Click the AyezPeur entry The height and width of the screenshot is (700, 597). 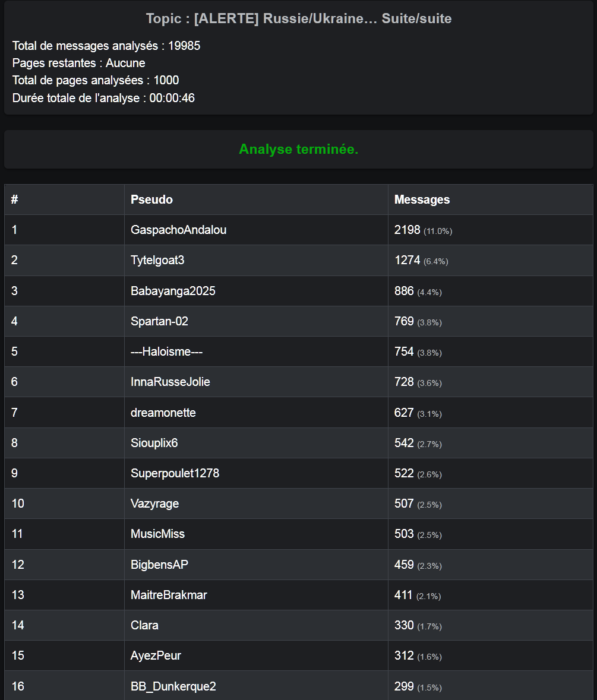click(156, 655)
